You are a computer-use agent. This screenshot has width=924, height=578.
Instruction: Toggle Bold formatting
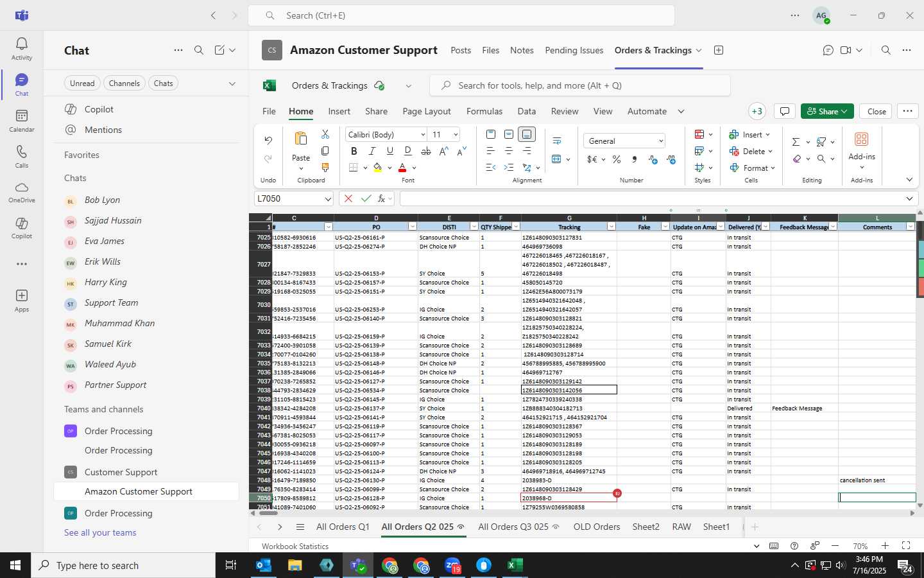(354, 151)
